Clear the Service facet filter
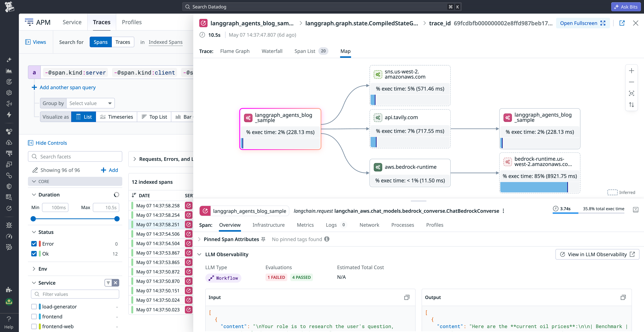 point(115,283)
